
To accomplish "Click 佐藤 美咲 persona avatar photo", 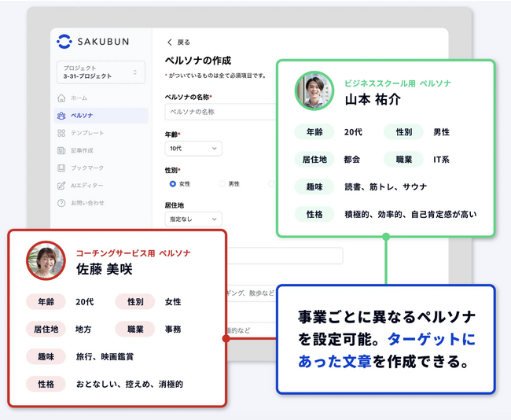I will [46, 260].
